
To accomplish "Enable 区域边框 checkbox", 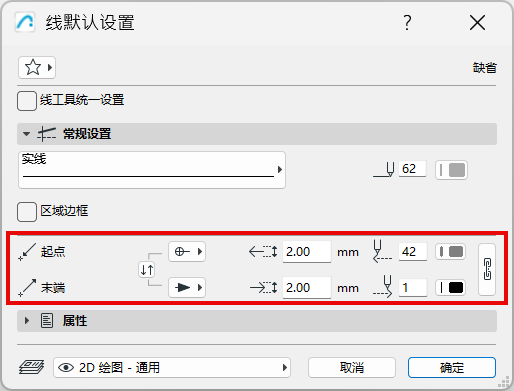I will (x=27, y=212).
